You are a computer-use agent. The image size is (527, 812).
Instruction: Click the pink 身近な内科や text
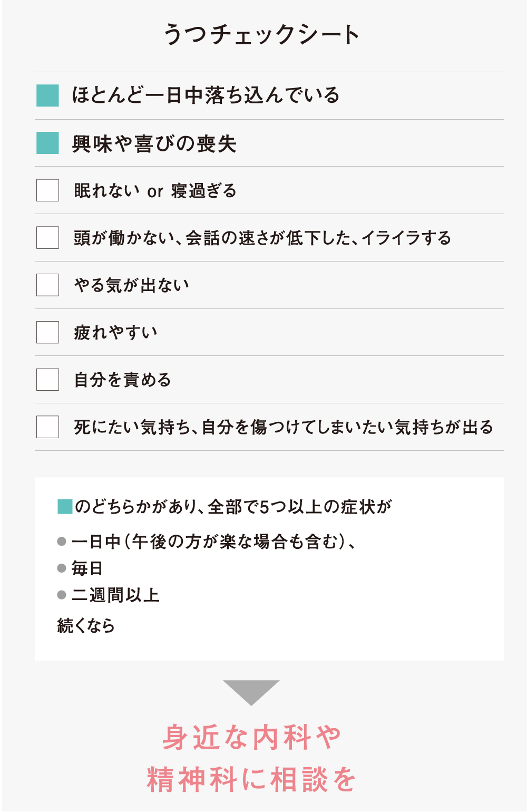(x=252, y=737)
